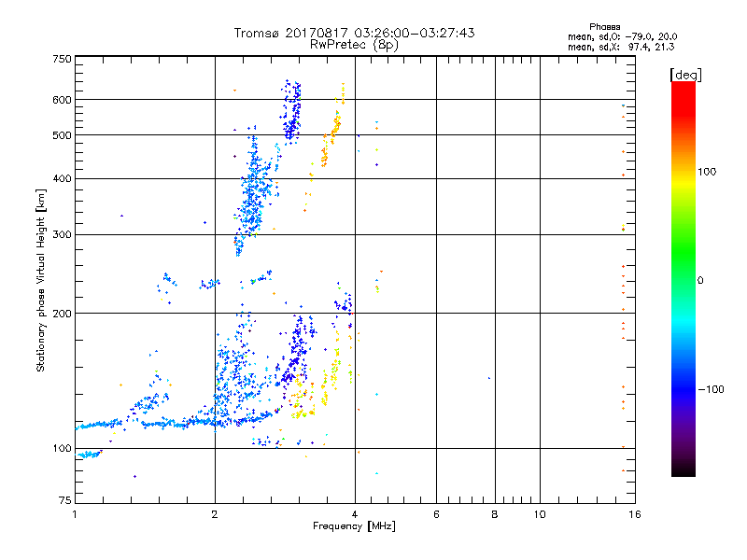Click the x-axis tick label '4'
The image size is (747, 560).
pos(355,514)
